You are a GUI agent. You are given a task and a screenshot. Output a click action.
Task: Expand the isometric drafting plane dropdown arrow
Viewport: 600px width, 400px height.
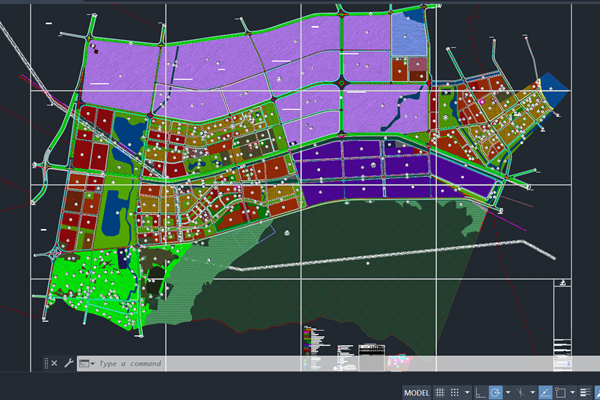(531, 392)
